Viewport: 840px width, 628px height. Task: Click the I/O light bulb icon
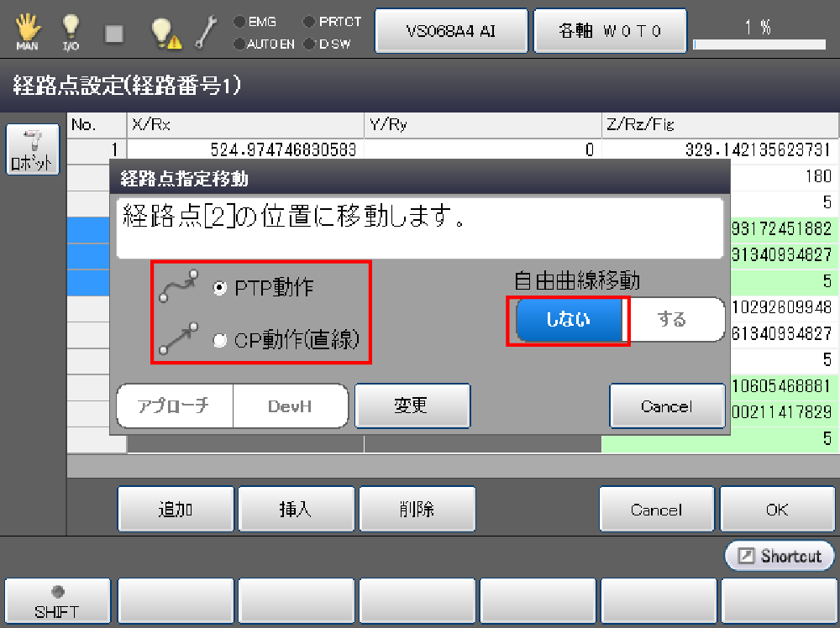click(x=71, y=30)
